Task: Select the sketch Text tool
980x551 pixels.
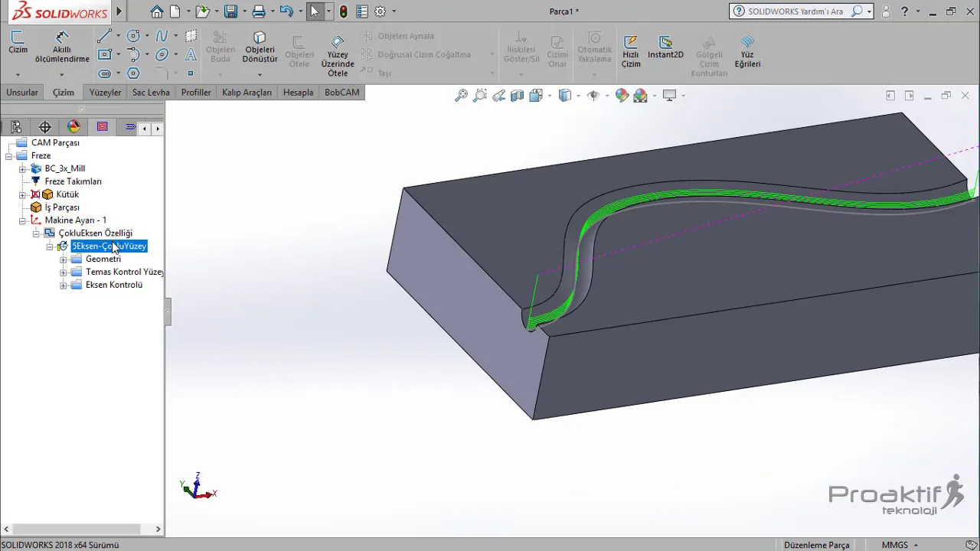Action: coord(191,55)
